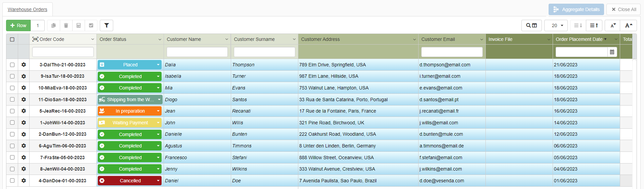
Task: Toggle the select-all rows checkbox
Action: (12, 39)
